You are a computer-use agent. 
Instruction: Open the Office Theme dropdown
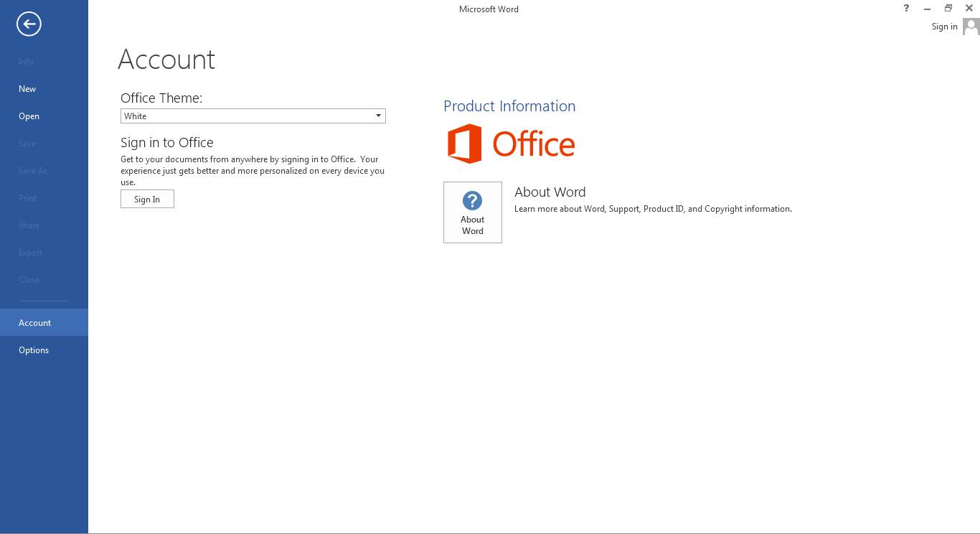point(253,116)
